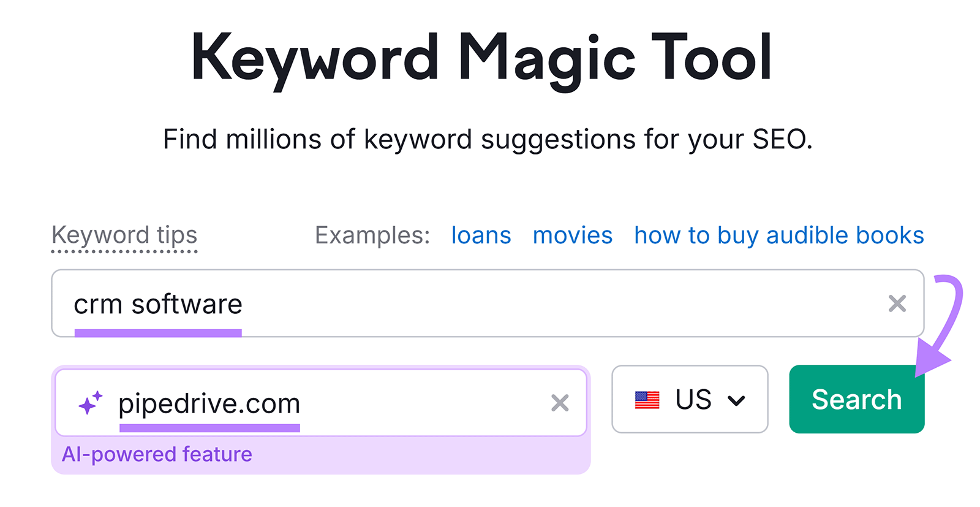Click the US flag icon
The width and height of the screenshot is (980, 507).
point(647,400)
